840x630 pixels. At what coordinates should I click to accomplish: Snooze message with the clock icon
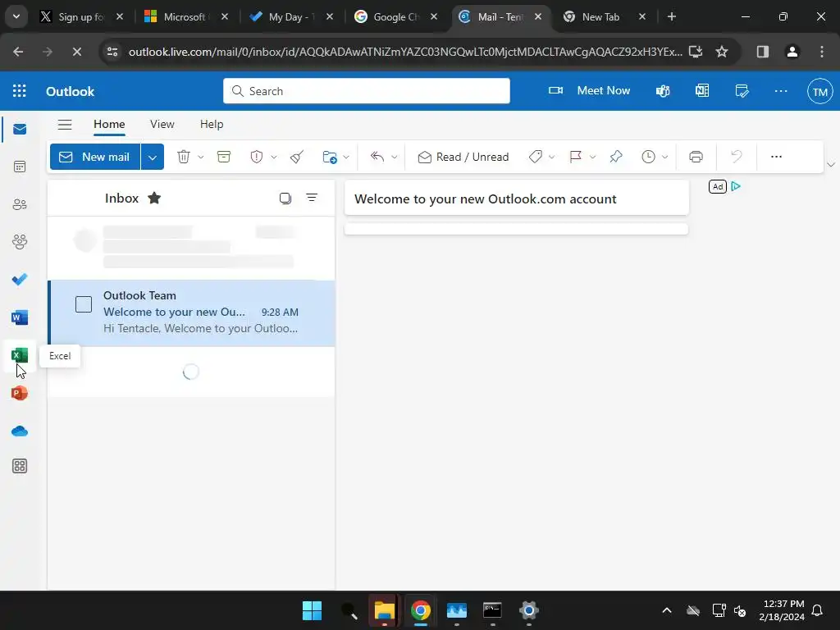point(648,157)
